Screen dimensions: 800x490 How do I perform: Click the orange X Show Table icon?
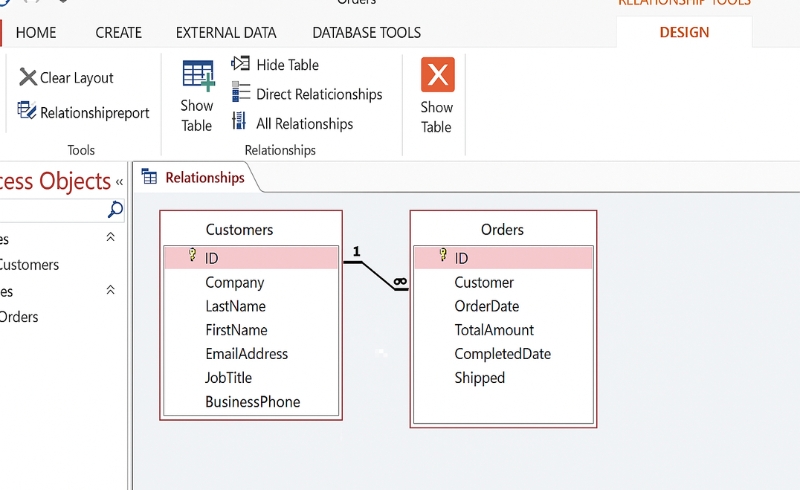click(438, 75)
